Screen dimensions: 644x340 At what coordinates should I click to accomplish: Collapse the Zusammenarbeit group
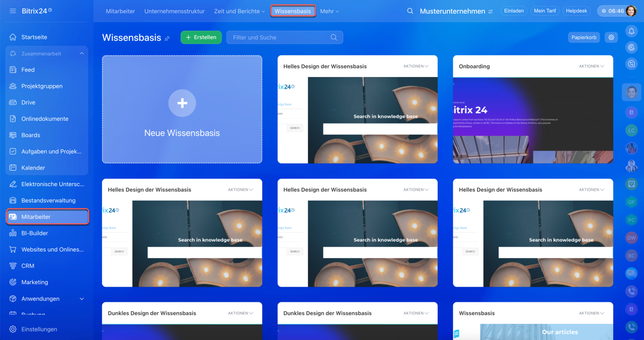point(82,54)
